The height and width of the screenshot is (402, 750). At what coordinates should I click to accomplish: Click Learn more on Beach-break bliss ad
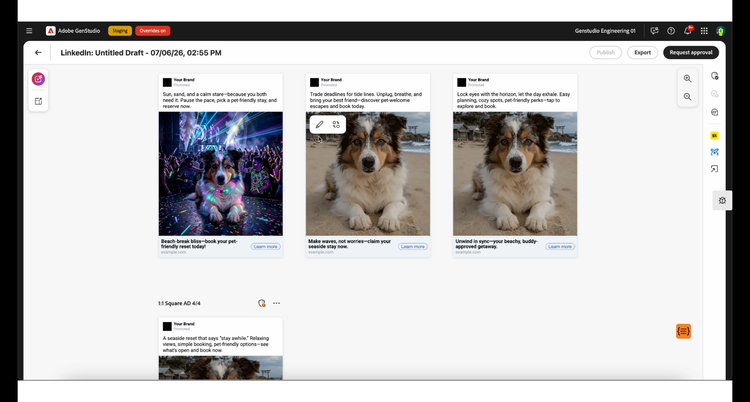click(266, 246)
